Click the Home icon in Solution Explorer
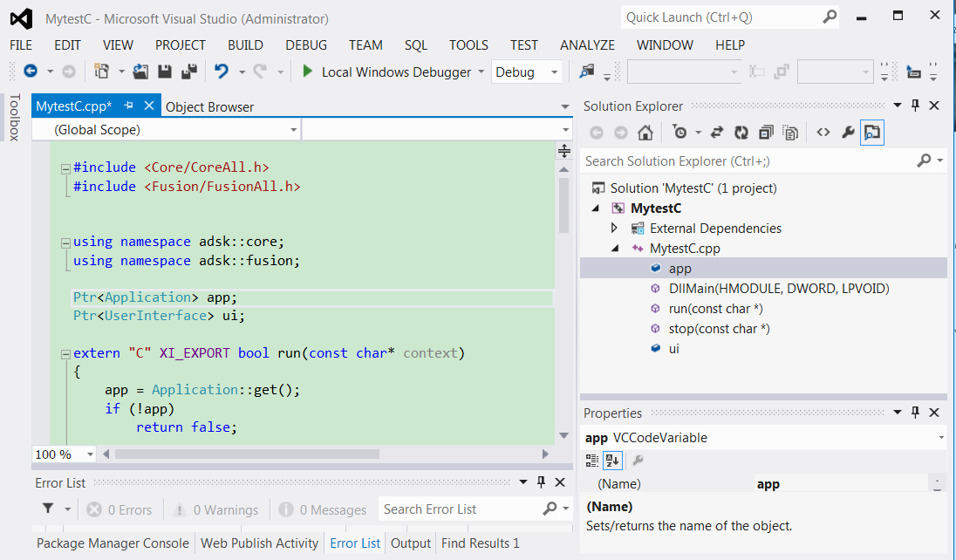956x560 pixels. (645, 133)
